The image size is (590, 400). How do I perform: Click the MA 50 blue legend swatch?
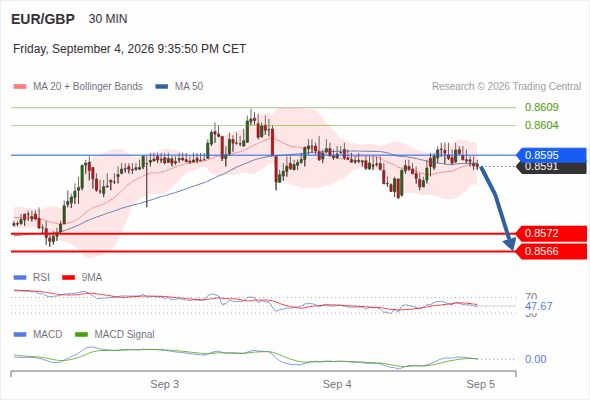162,87
